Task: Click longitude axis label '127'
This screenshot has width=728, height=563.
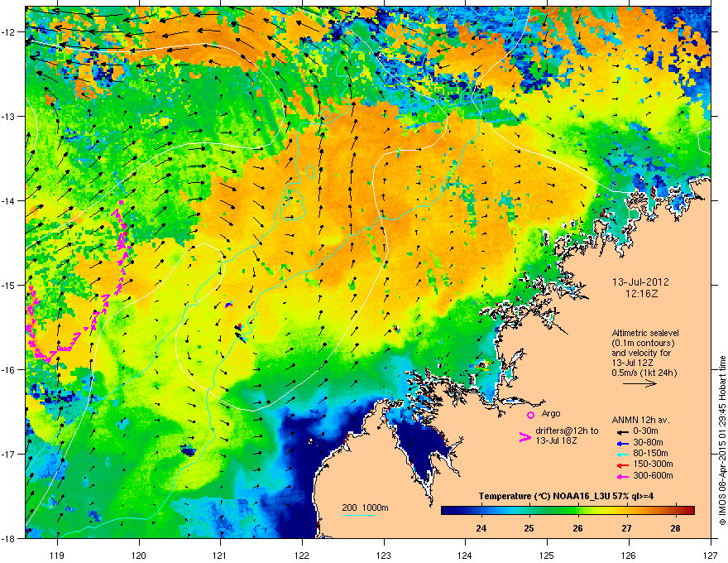Action: (x=711, y=555)
